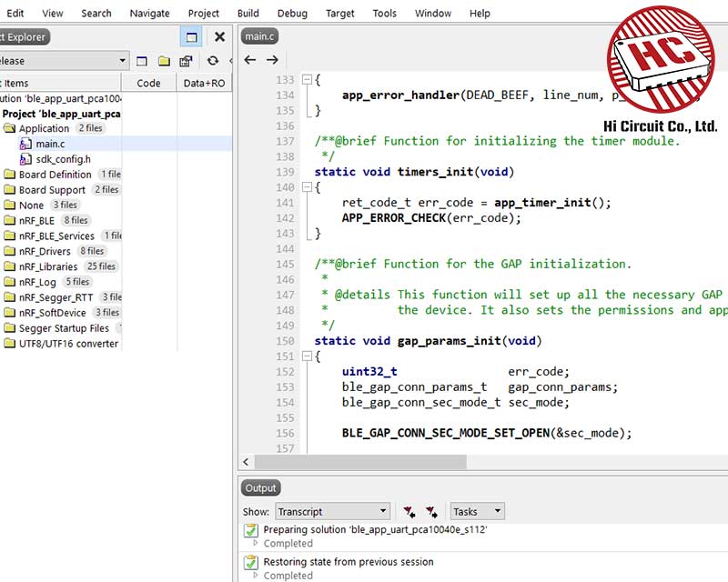Expand the Board Definition folder
Image resolution: width=728 pixels, height=582 pixels.
pyautogui.click(x=9, y=175)
